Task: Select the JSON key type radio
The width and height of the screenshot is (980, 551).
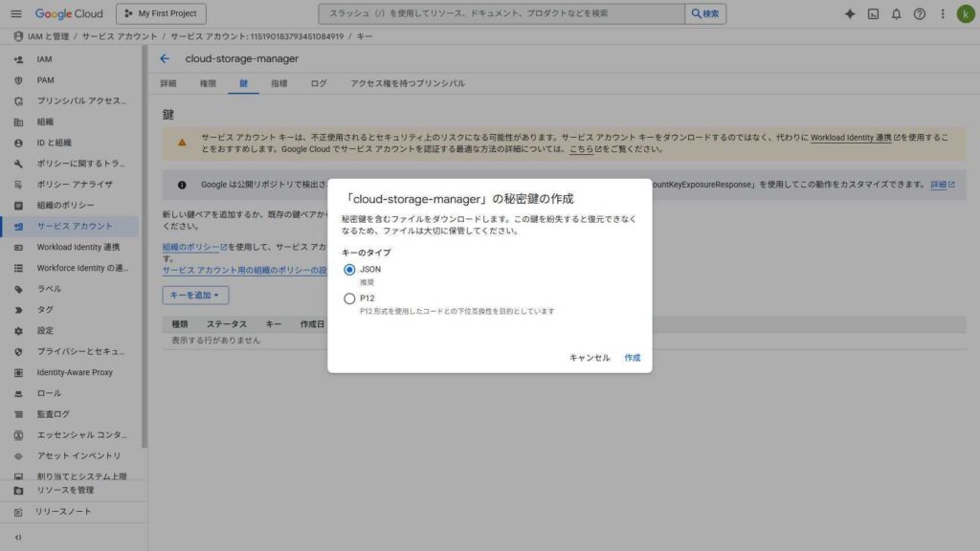Action: point(349,269)
